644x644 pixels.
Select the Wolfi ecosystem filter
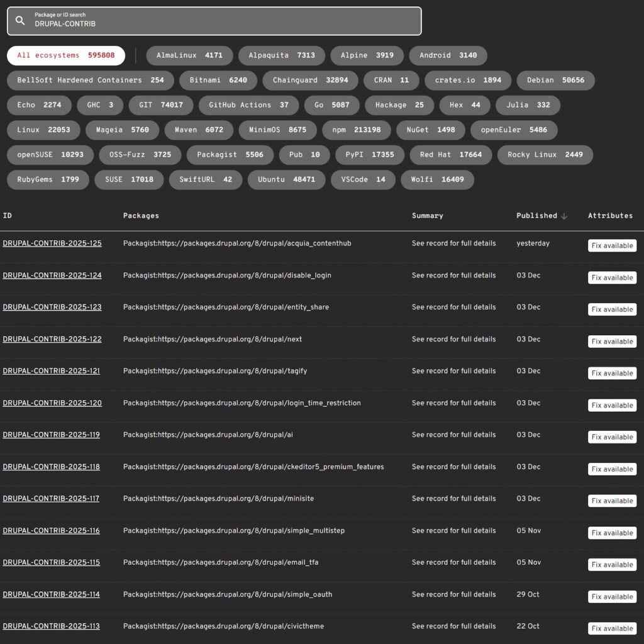(x=437, y=179)
